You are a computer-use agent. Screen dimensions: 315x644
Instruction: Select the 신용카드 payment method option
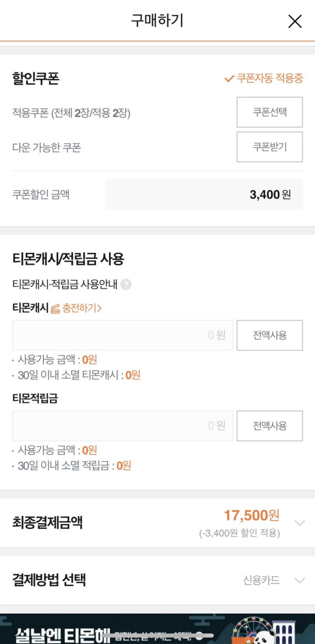tap(261, 580)
